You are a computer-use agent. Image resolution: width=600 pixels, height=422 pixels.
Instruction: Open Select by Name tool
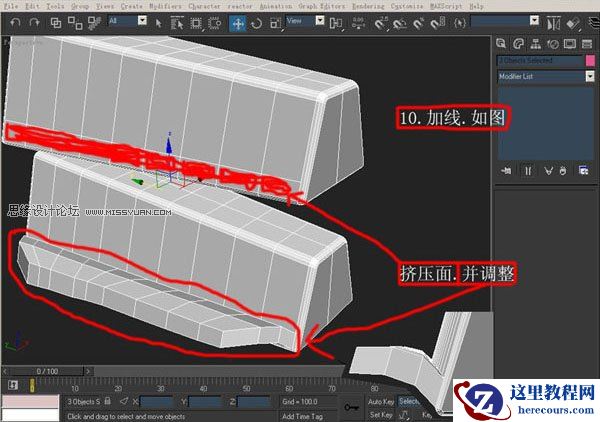176,23
